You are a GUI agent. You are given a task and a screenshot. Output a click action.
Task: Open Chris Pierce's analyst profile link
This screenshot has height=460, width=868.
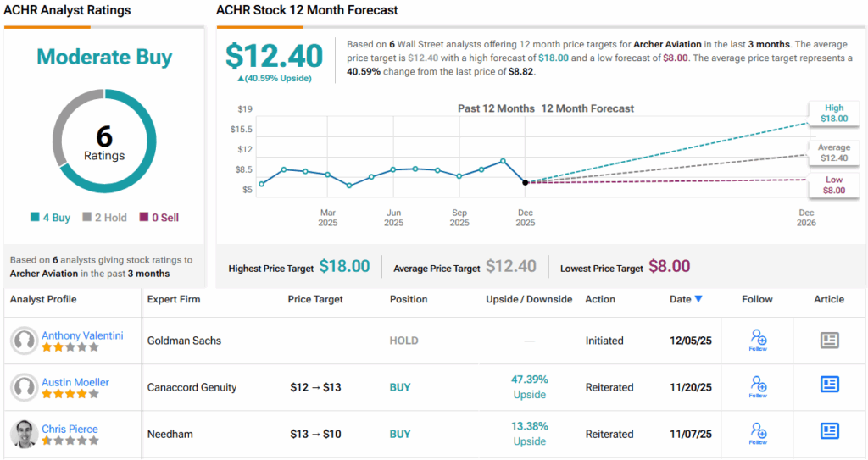[x=70, y=429]
